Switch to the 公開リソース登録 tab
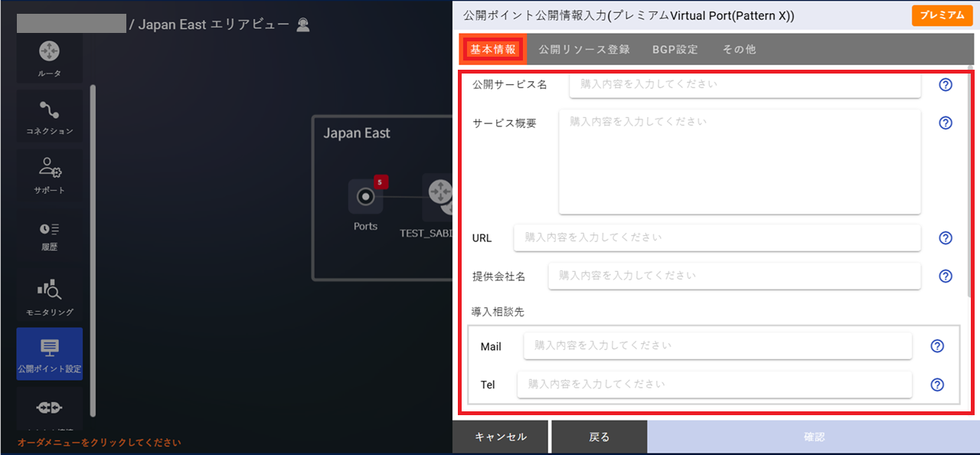 [583, 49]
